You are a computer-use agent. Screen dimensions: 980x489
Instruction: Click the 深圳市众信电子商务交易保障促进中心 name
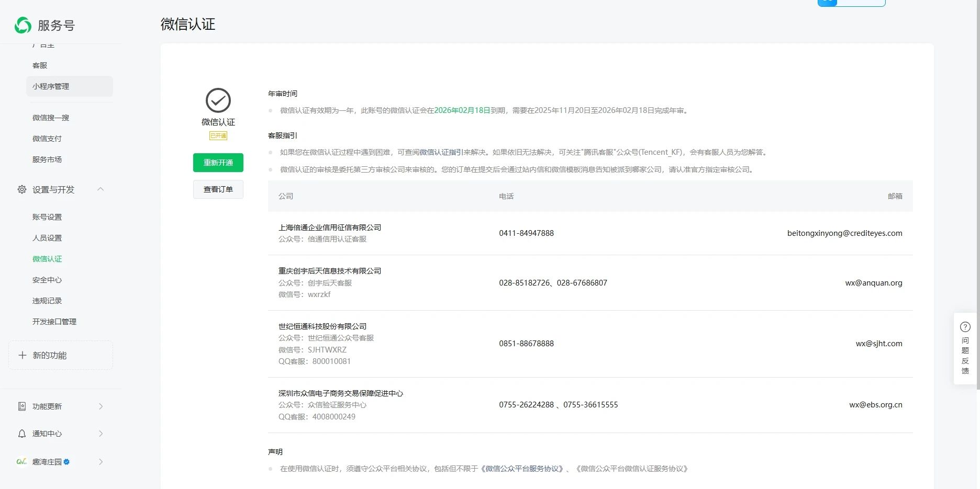coord(341,393)
